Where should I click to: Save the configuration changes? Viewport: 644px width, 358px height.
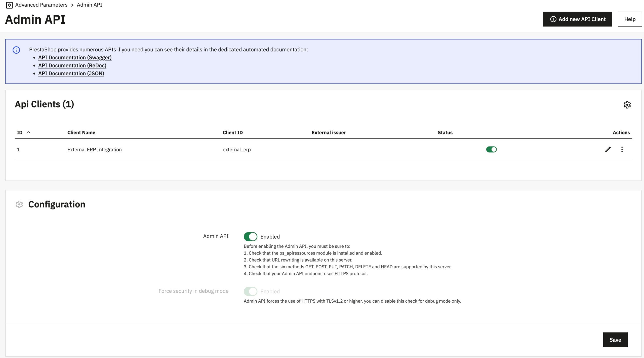point(615,340)
